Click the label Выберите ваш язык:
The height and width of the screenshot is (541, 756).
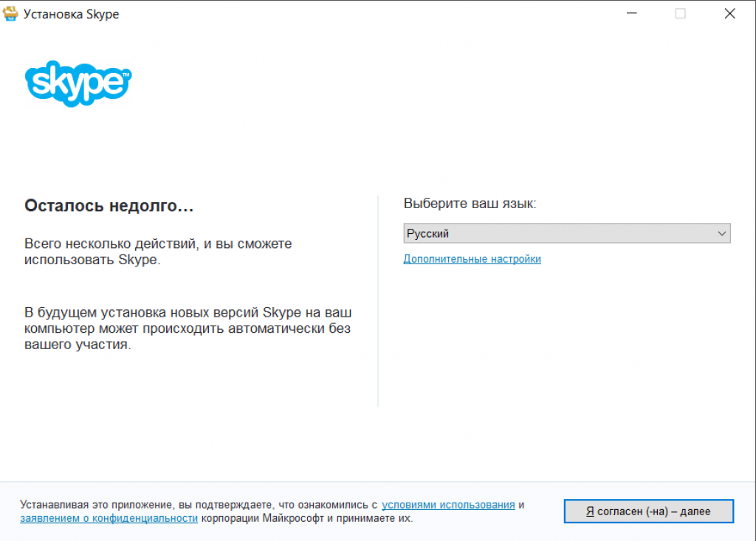pos(470,204)
